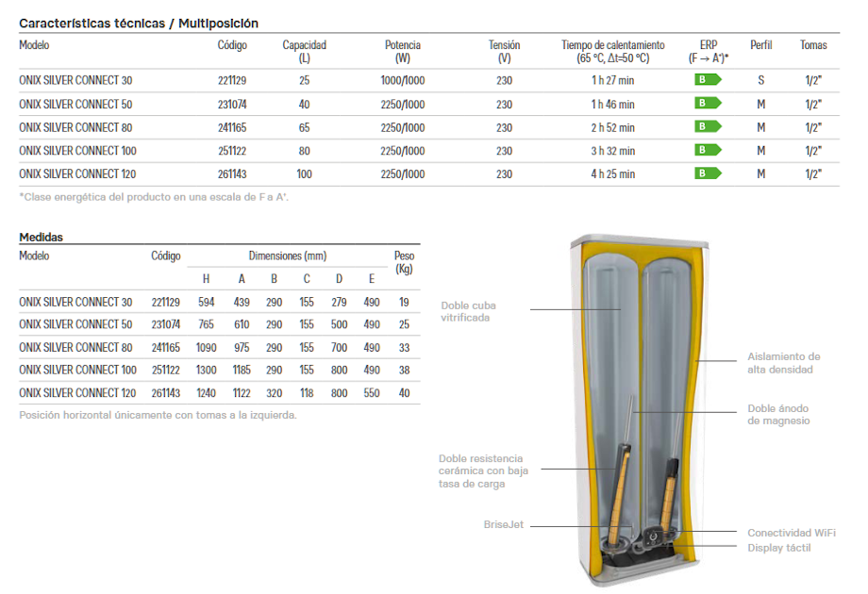Click the 'Tiempo de calentamiento' column header
The width and height of the screenshot is (868, 594).
coord(612,51)
